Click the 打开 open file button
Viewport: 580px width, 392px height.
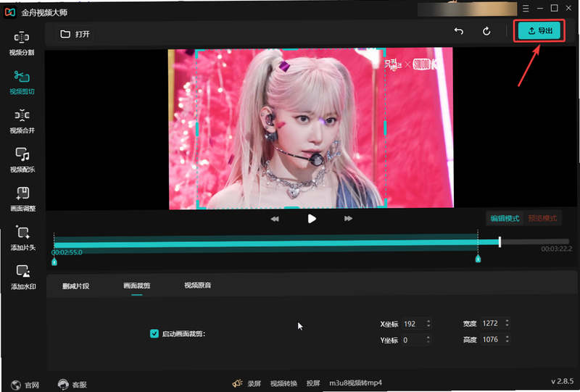pos(75,34)
